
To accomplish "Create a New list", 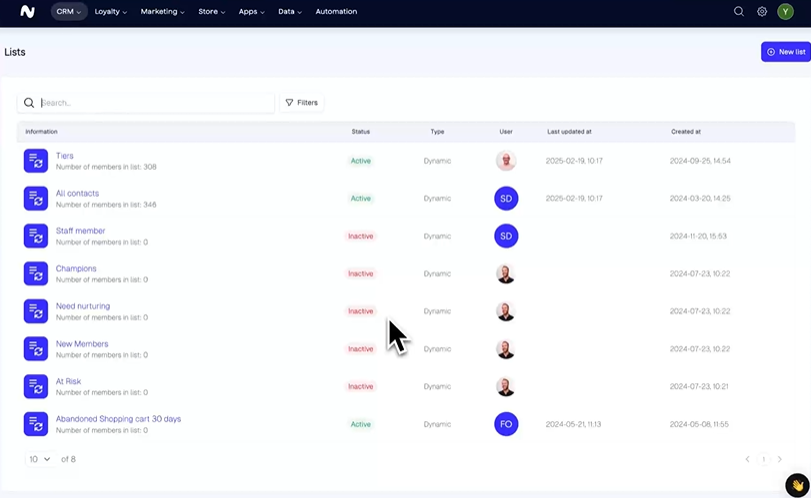I will point(786,52).
